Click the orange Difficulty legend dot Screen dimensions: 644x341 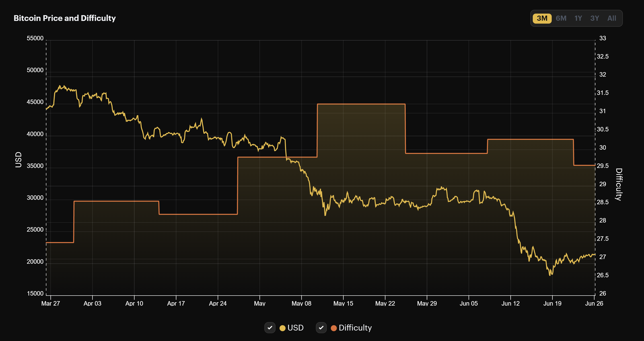pyautogui.click(x=333, y=328)
